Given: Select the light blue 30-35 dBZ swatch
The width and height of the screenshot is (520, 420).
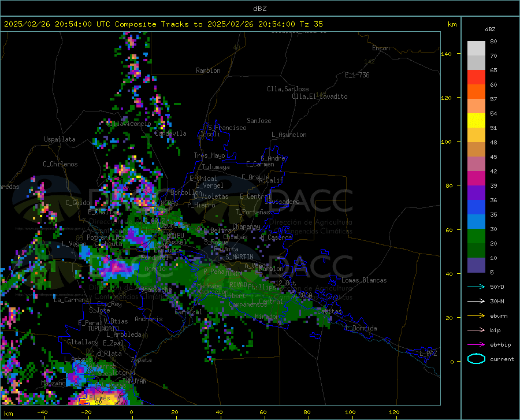Looking at the screenshot, I should pos(476,222).
